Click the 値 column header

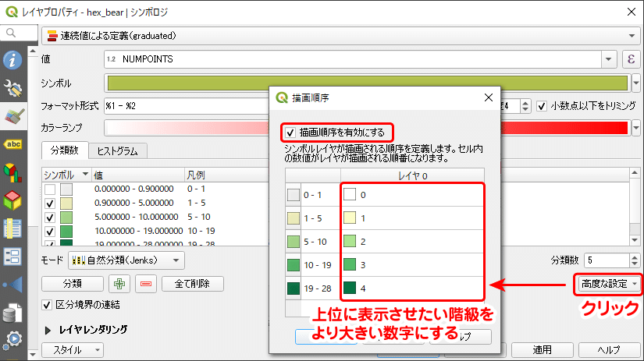(x=138, y=175)
